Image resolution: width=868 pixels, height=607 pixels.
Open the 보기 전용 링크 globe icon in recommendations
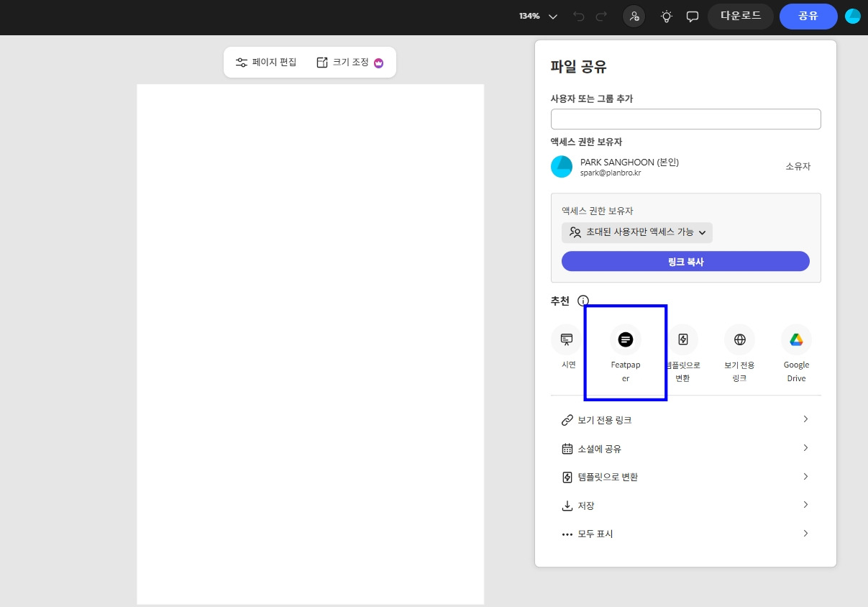click(x=739, y=339)
